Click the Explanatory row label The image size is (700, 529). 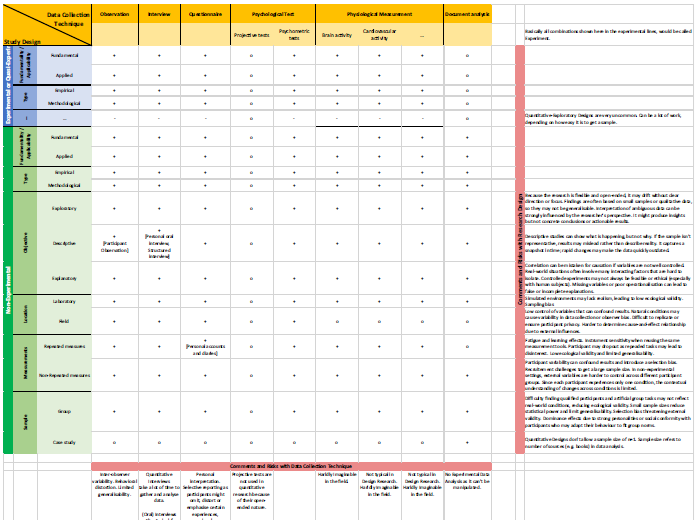(x=64, y=278)
